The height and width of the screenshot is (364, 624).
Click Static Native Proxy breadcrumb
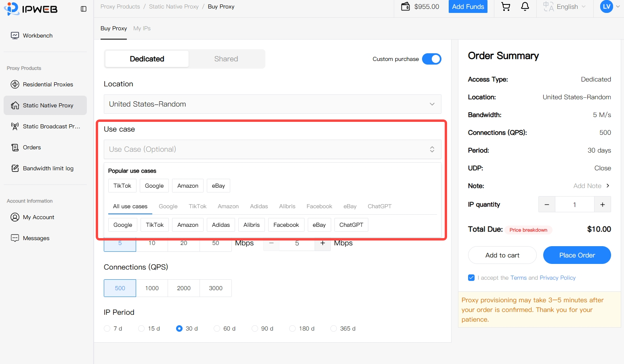tap(174, 6)
